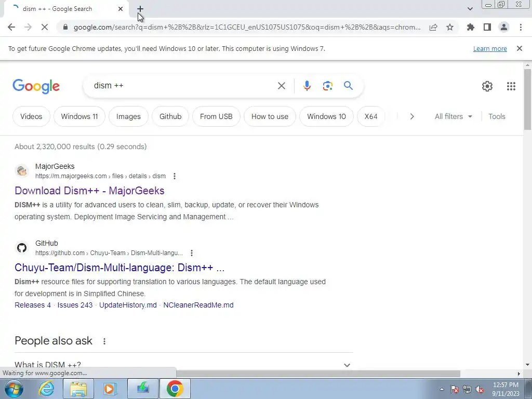Open Windows Explorer folder on taskbar
Viewport: 532px width, 399px height.
[78, 389]
